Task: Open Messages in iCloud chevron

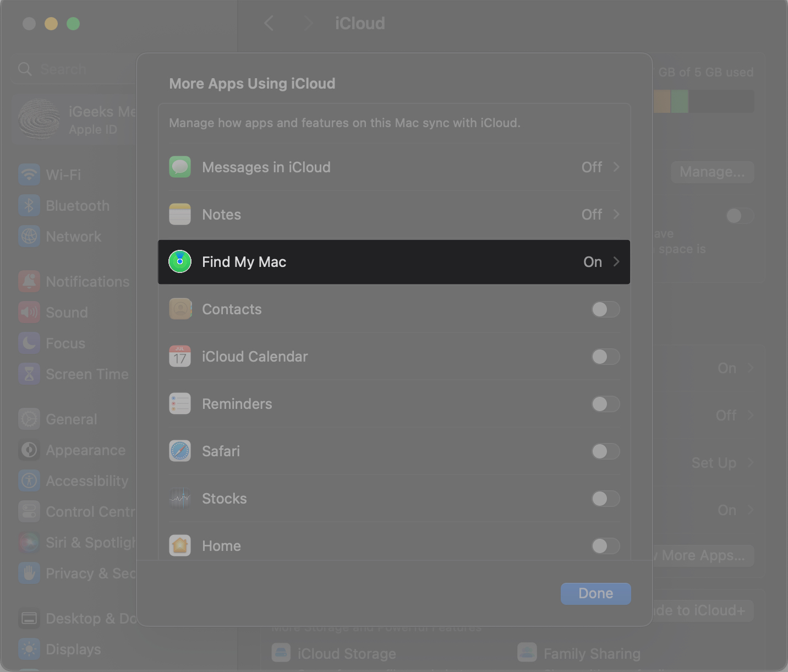Action: point(616,167)
